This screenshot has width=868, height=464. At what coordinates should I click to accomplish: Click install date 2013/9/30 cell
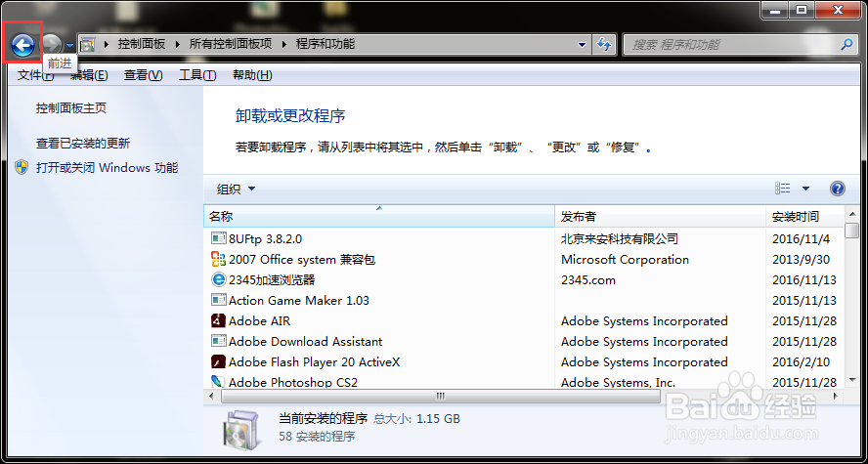click(801, 260)
